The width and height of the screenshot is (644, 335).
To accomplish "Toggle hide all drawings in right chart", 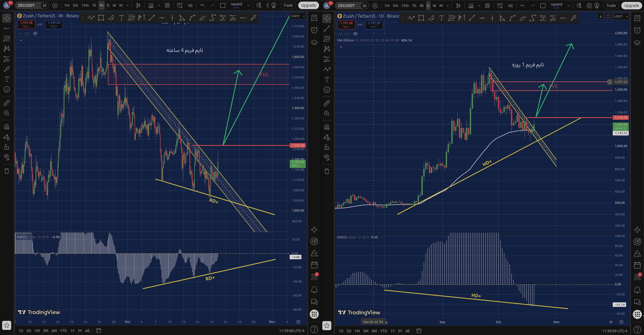I will pyautogui.click(x=327, y=157).
